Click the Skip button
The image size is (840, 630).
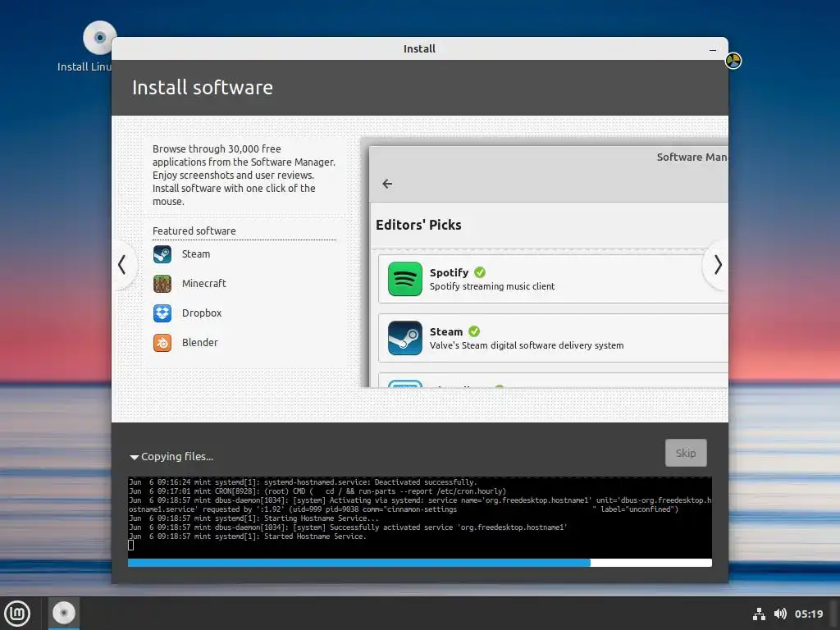[x=686, y=453]
